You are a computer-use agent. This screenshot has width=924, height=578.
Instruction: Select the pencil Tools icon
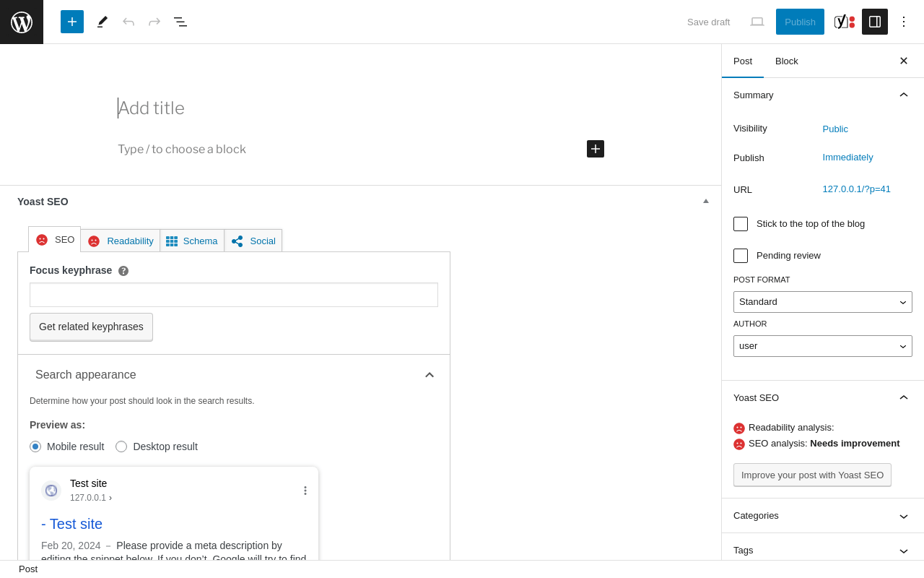(103, 22)
